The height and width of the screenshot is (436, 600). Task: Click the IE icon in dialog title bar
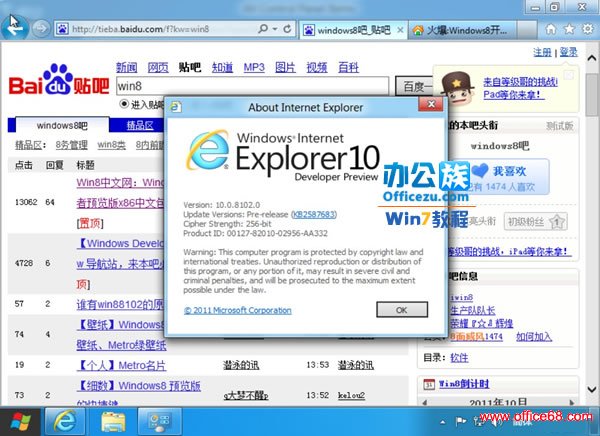[176, 107]
